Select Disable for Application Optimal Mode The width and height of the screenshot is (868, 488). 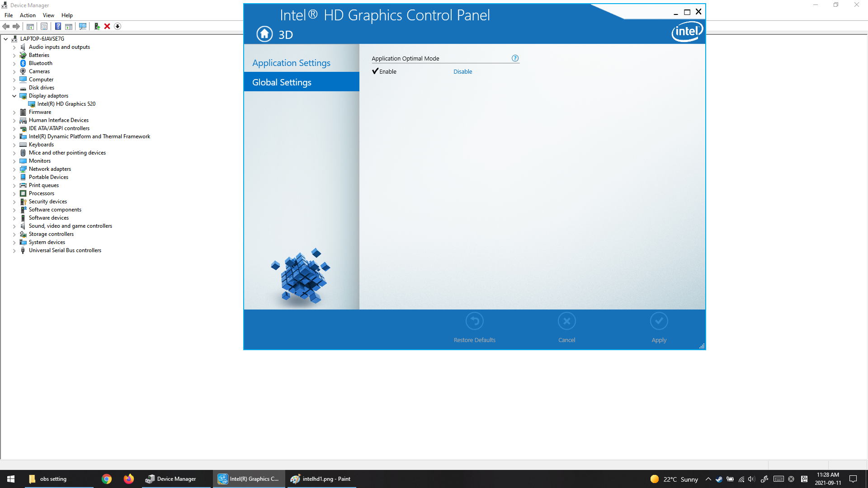(x=462, y=71)
